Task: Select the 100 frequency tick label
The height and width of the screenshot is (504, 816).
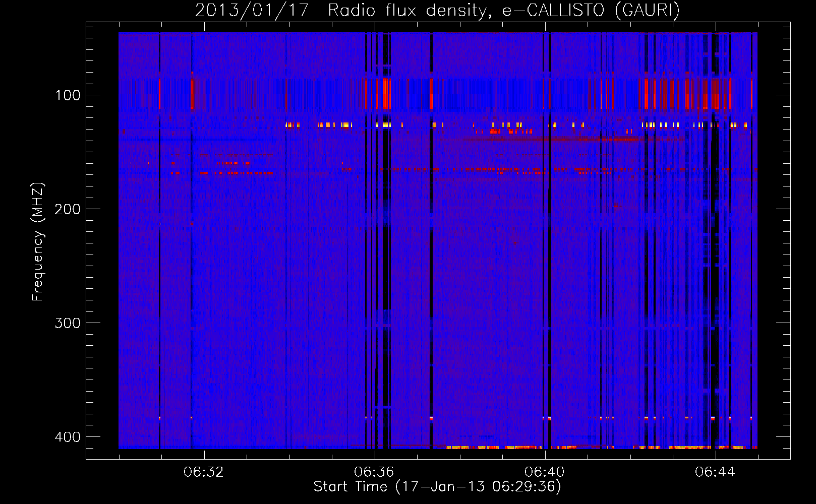Action: coord(68,95)
